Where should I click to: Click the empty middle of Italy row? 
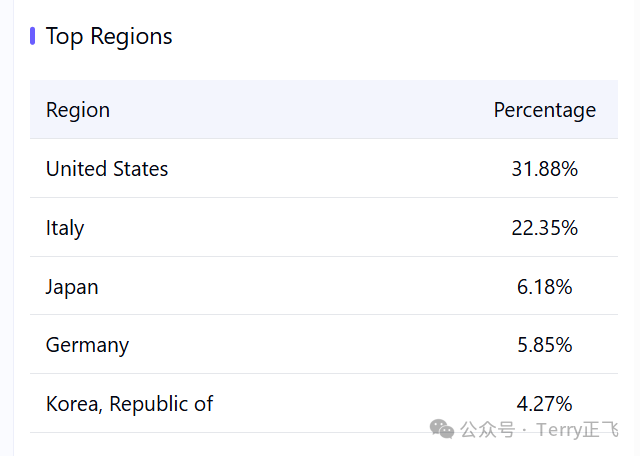298,227
